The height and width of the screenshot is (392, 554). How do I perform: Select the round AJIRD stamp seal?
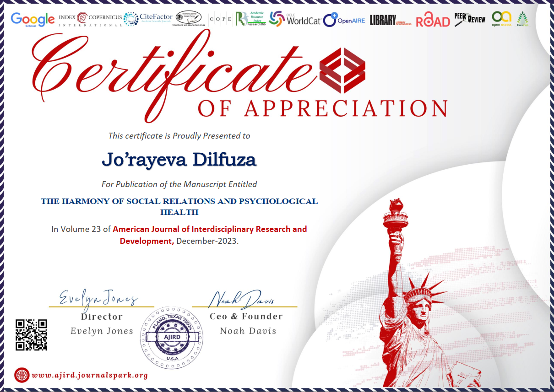172,338
